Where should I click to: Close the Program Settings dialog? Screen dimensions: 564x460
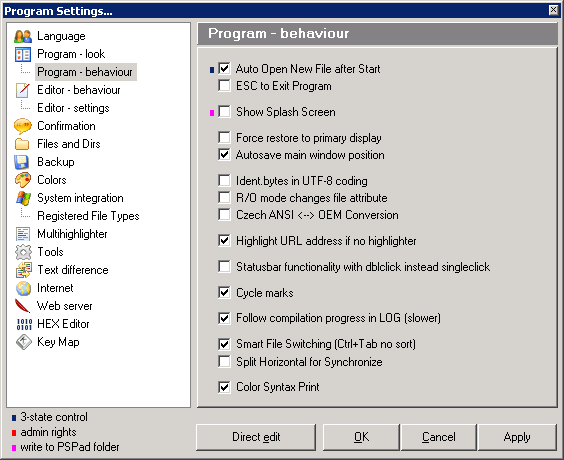[x=554, y=10]
